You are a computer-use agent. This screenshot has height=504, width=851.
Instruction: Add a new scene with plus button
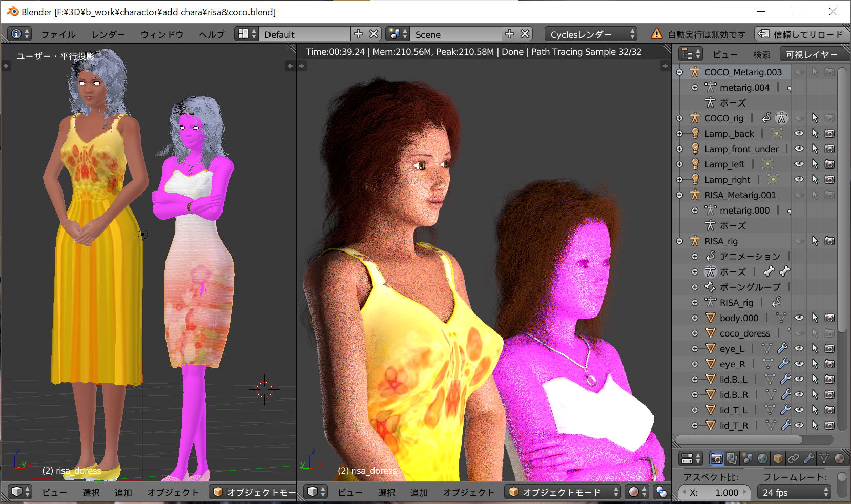509,34
